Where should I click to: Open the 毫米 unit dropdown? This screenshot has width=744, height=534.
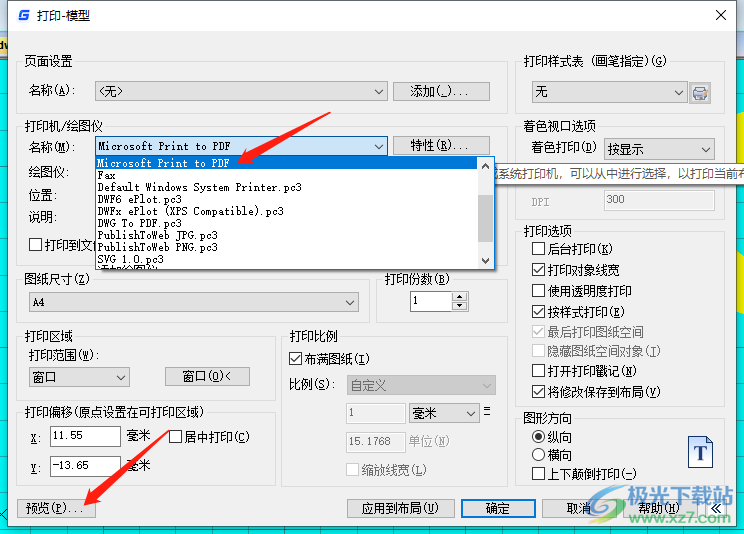[443, 413]
